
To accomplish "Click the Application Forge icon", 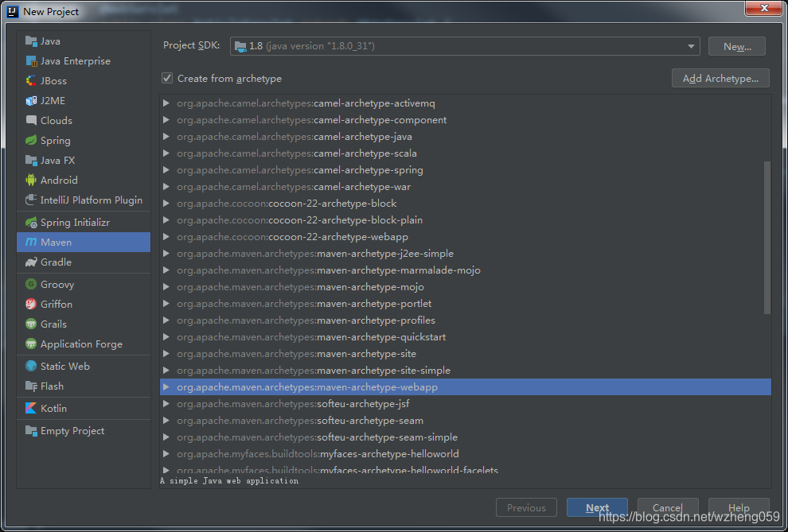I will coord(31,344).
